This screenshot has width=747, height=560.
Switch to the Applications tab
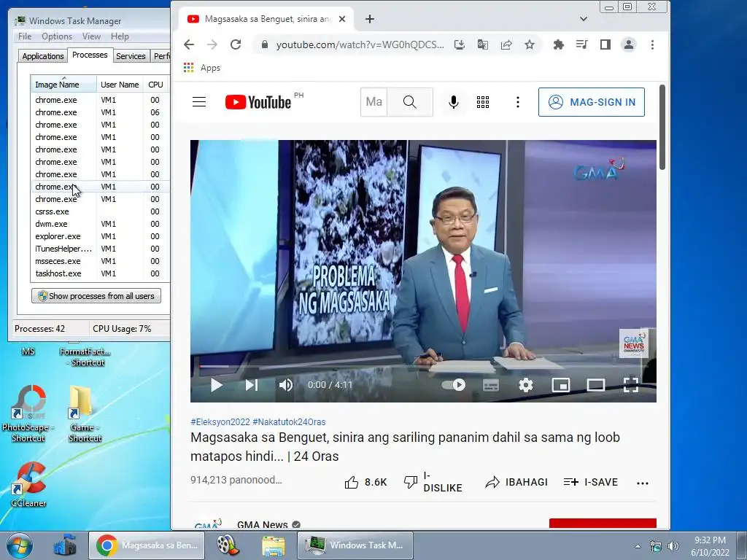(43, 56)
